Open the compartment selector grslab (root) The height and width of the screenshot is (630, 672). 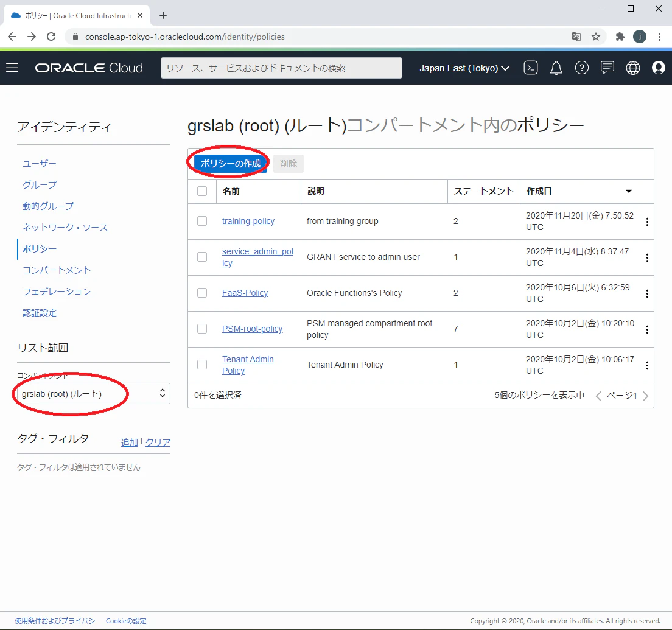click(93, 394)
